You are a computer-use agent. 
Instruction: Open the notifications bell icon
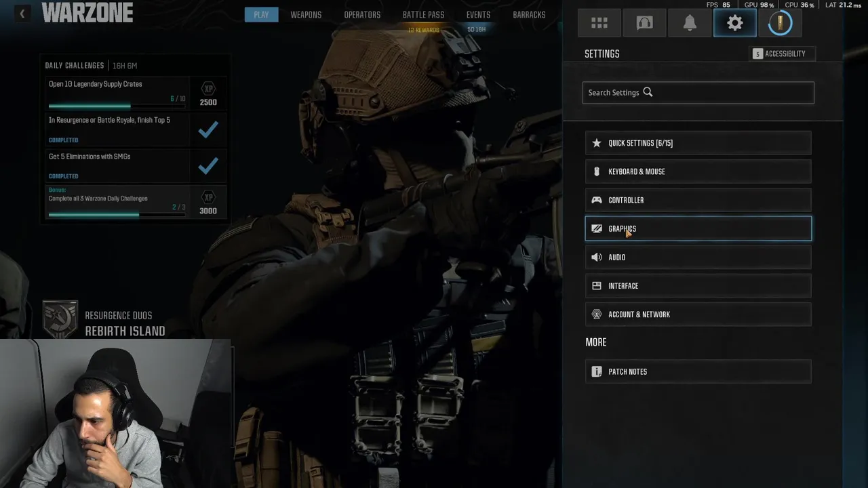coord(690,23)
